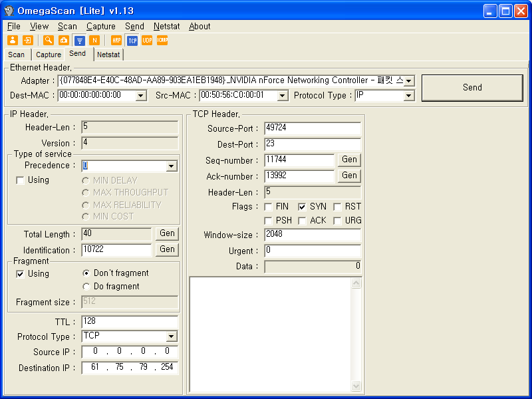532x399 pixels.
Task: Click the orange 'N' Netstat toolbar icon
Action: 94,40
